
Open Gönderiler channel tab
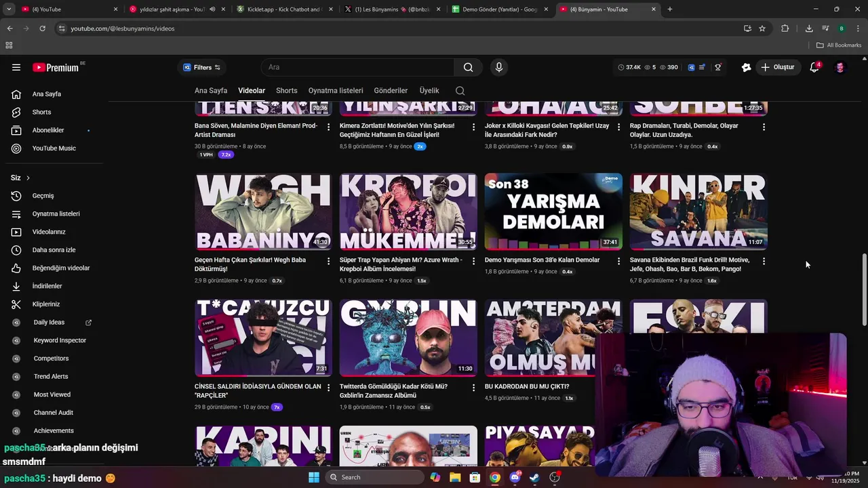391,91
